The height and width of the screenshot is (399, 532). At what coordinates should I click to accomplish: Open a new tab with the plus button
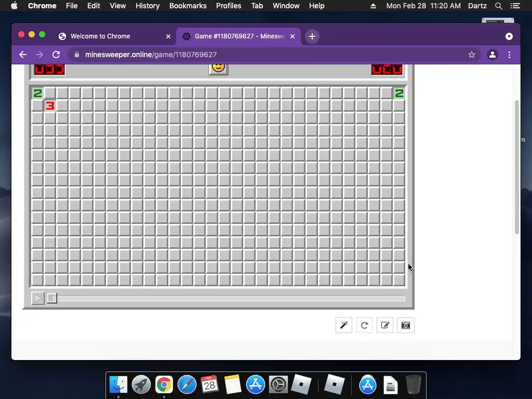click(312, 36)
